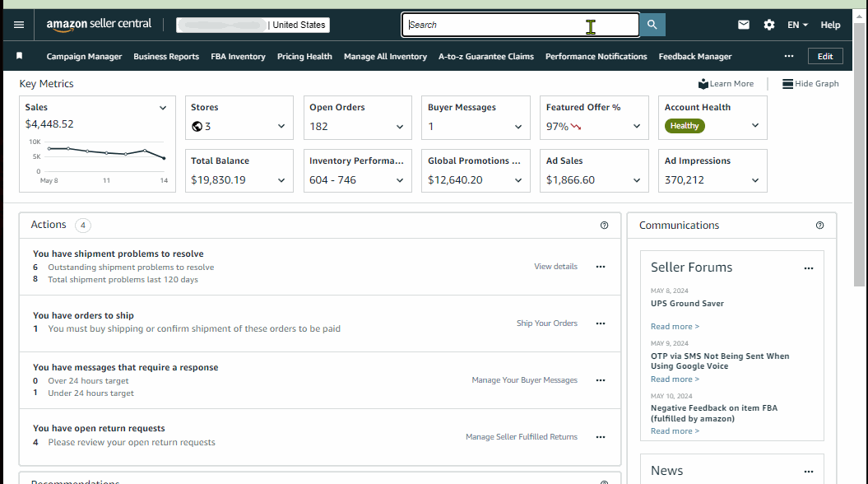This screenshot has width=868, height=484.
Task: Click the Sales trend line graph
Action: pos(106,151)
